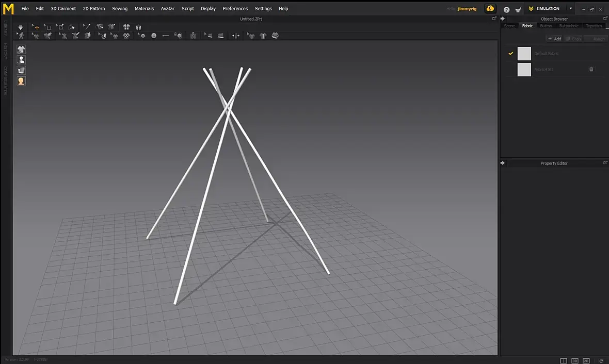Open the garment display shirt icon
The image size is (609, 364).
click(x=21, y=49)
